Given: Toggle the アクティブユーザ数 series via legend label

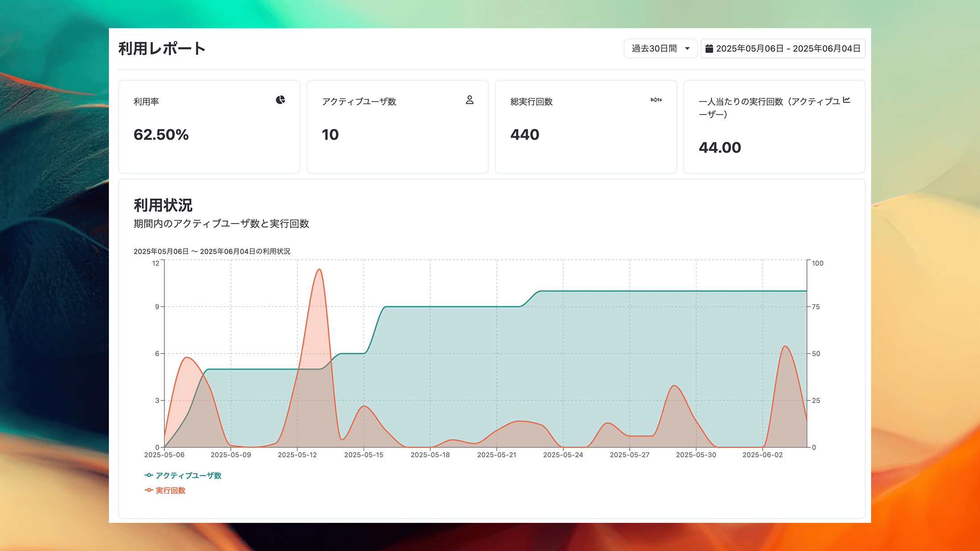Looking at the screenshot, I should 188,476.
